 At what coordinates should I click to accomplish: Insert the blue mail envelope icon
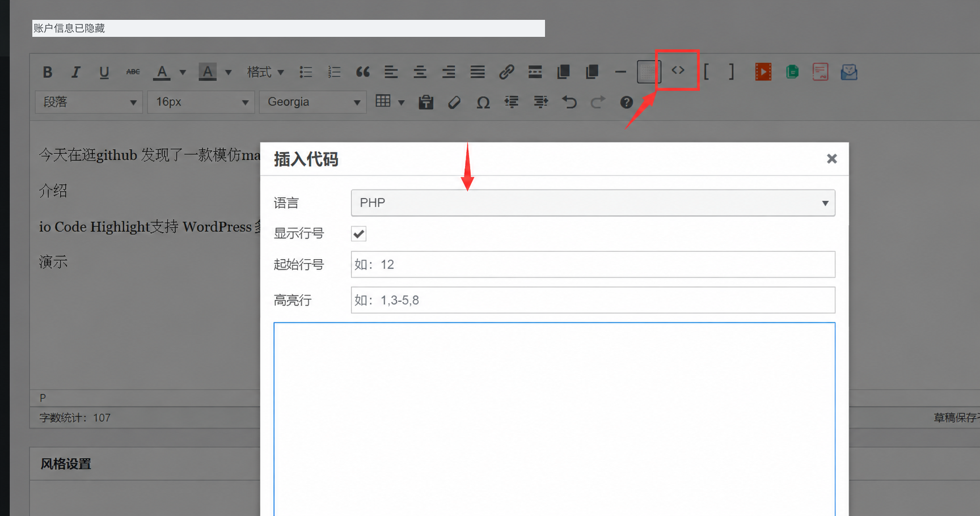click(x=849, y=72)
